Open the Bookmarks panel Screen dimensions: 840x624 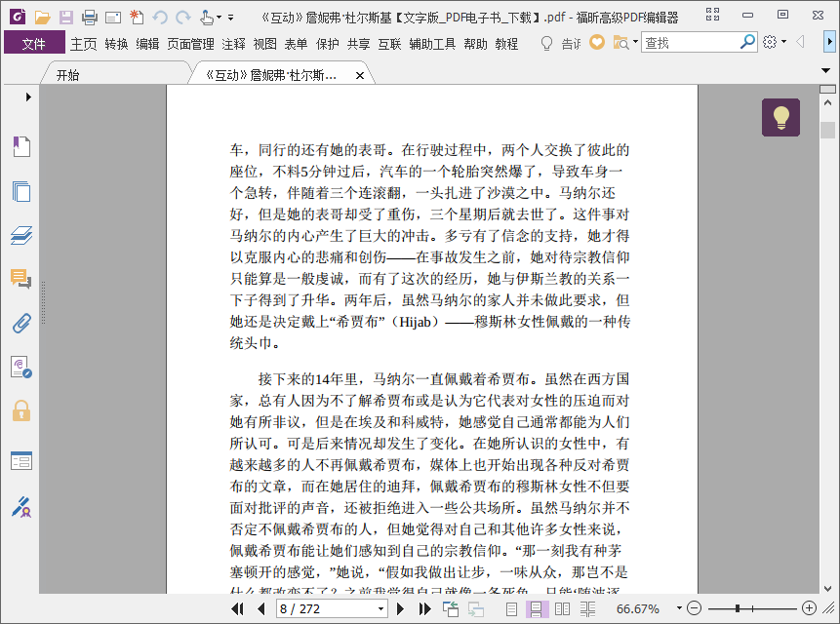[21, 146]
